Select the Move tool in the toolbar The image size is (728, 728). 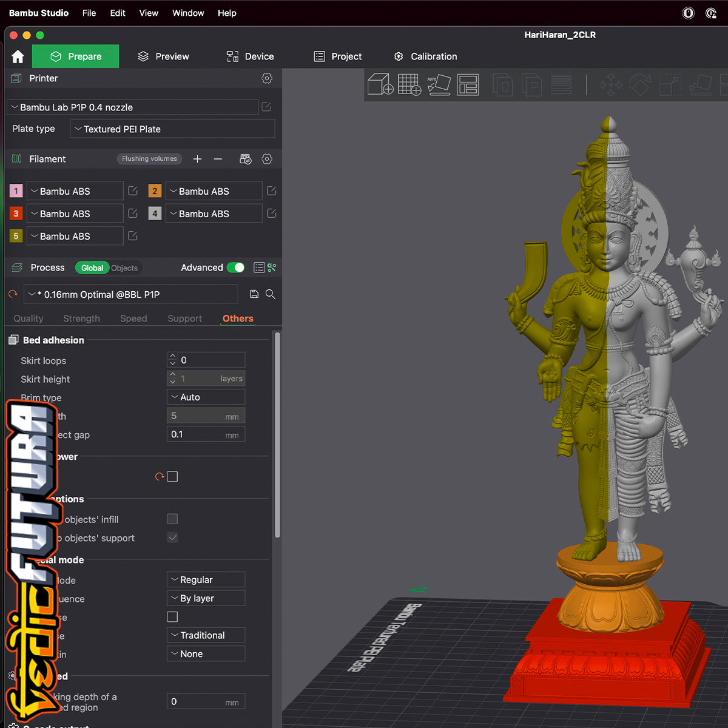point(611,85)
